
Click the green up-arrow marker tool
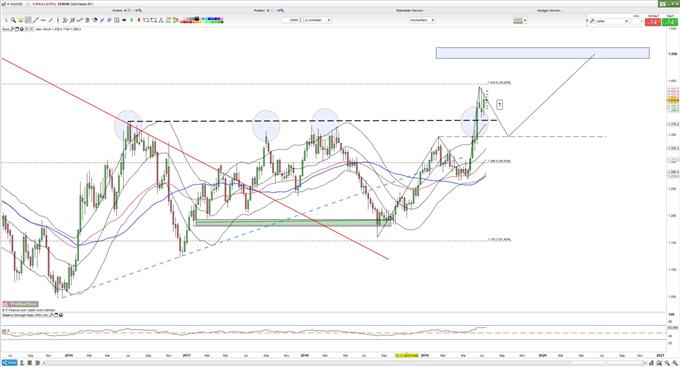coord(131,20)
